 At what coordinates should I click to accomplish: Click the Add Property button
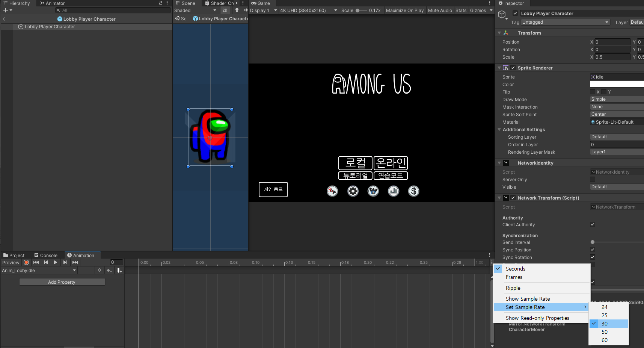[62, 282]
